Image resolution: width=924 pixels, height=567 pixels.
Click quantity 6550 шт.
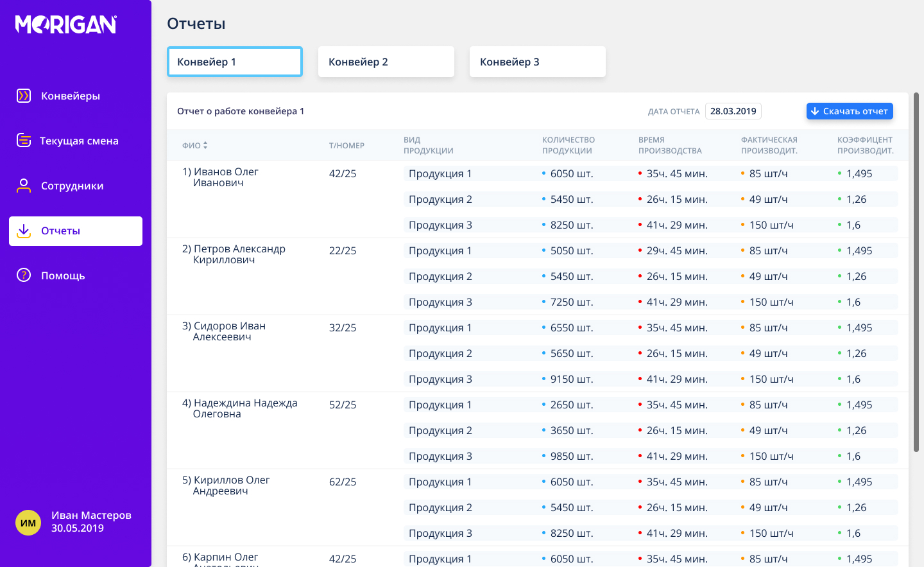572,327
